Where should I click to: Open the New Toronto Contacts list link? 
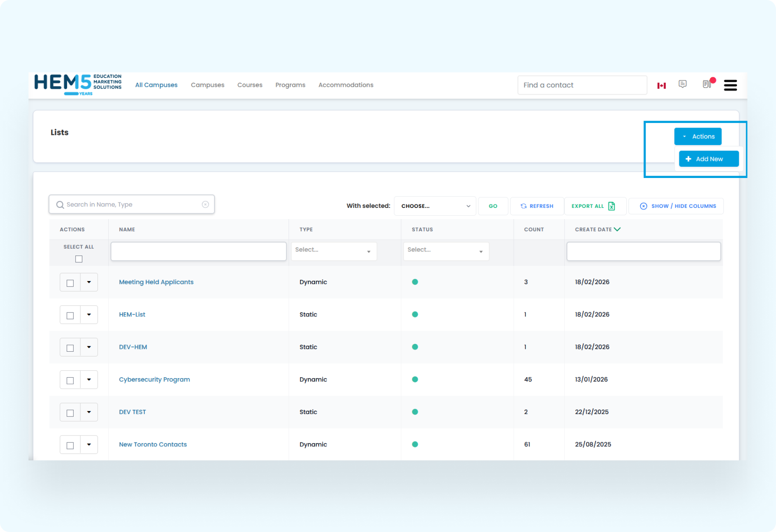[x=153, y=444]
